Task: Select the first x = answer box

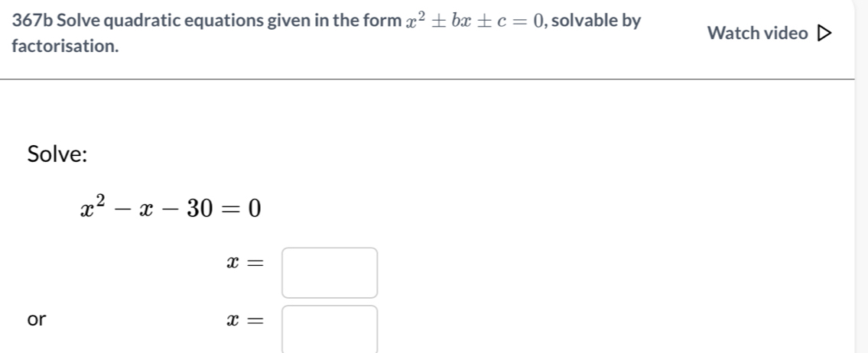Action: (x=330, y=273)
